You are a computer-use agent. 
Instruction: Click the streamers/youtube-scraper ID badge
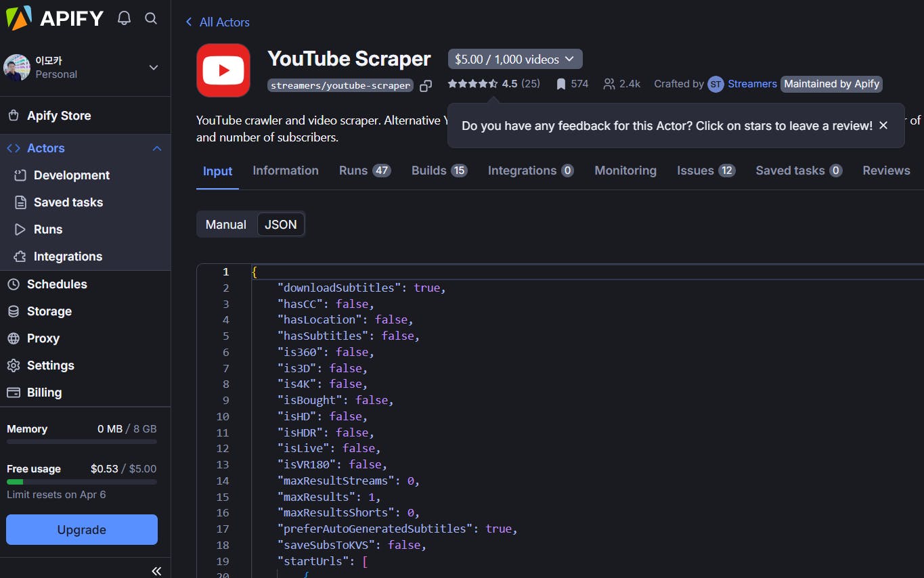(340, 86)
